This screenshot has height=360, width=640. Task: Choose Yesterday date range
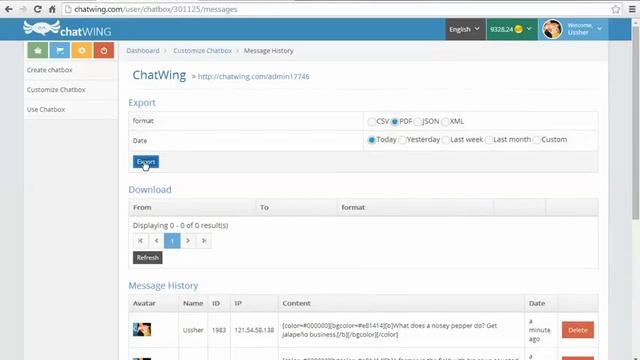pos(402,140)
